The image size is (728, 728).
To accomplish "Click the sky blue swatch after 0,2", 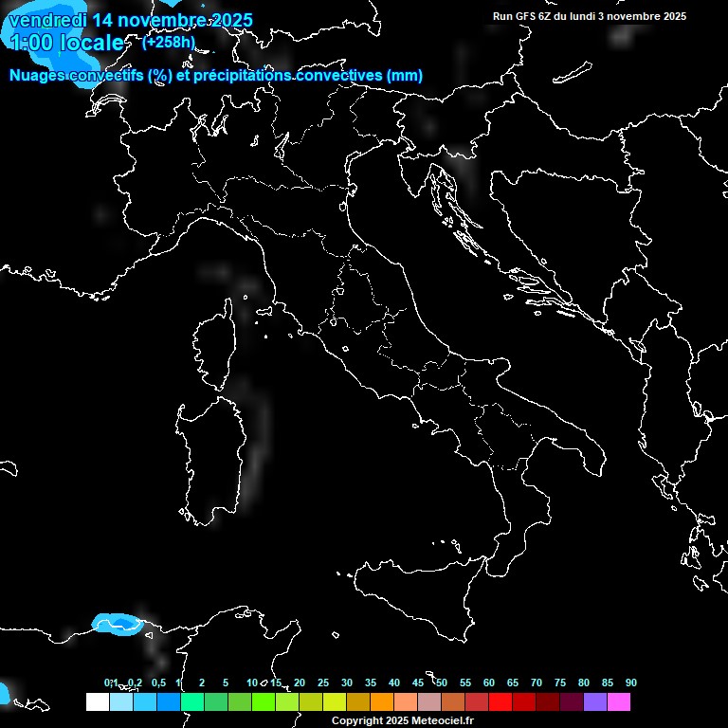I will click(145, 701).
